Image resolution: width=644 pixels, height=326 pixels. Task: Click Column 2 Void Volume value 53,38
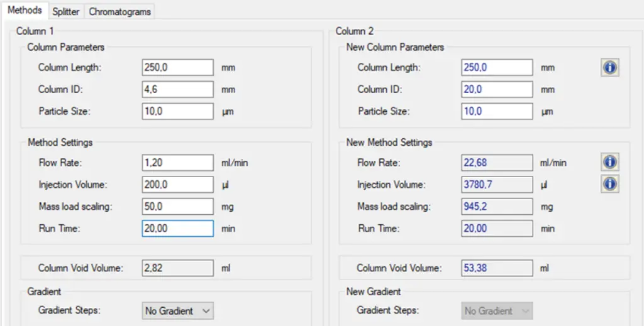[x=497, y=268]
